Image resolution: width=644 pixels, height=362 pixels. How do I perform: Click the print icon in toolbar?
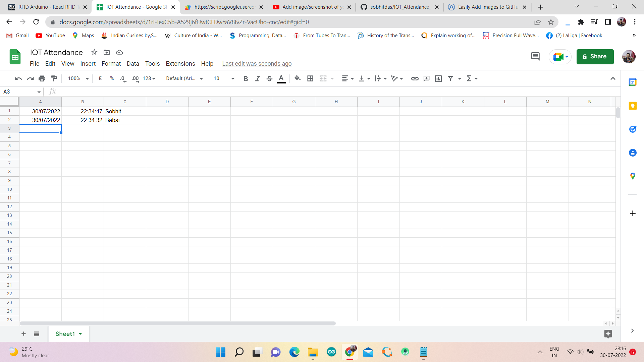tap(42, 78)
